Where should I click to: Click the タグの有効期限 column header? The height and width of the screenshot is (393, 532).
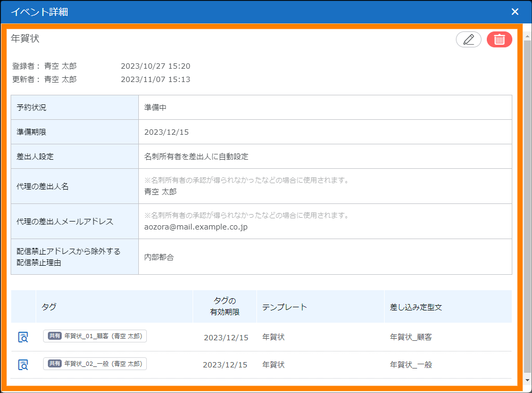tap(225, 307)
